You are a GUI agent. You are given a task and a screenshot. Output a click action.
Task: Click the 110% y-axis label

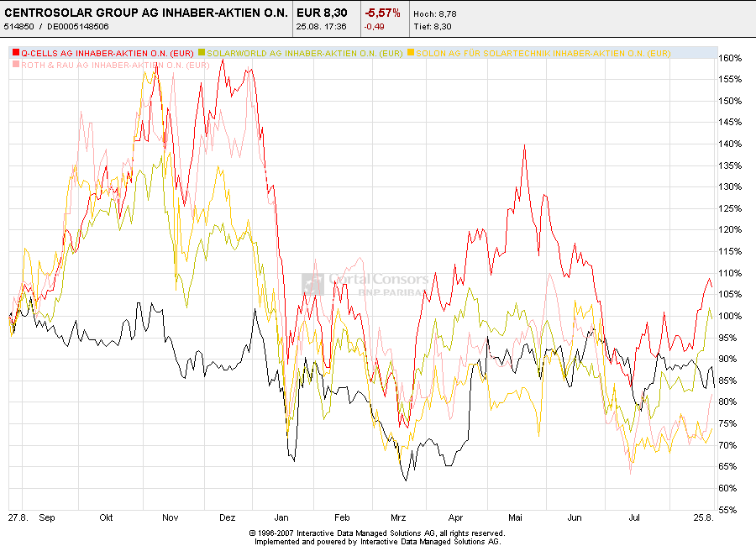tap(730, 273)
